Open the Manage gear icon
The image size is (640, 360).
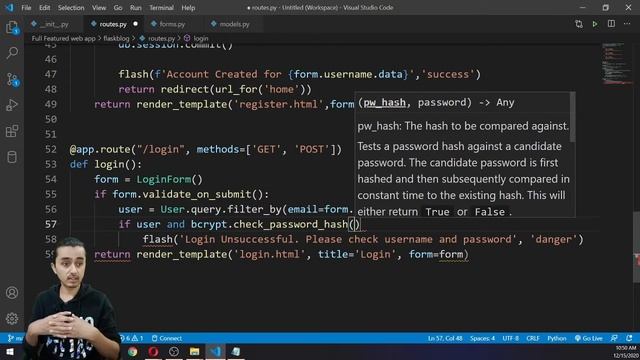tap(12, 318)
